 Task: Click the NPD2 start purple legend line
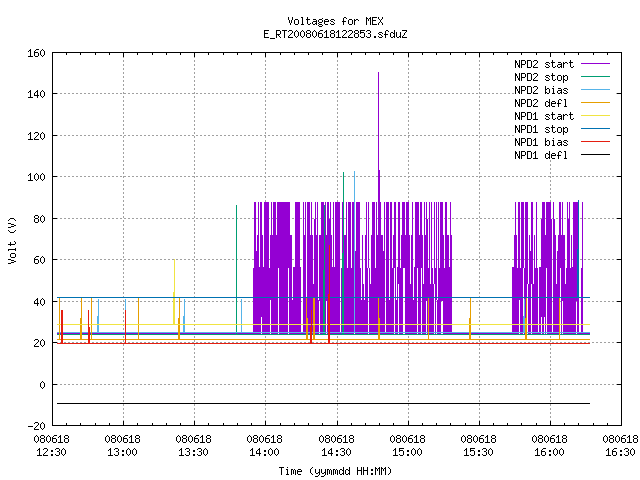595,64
